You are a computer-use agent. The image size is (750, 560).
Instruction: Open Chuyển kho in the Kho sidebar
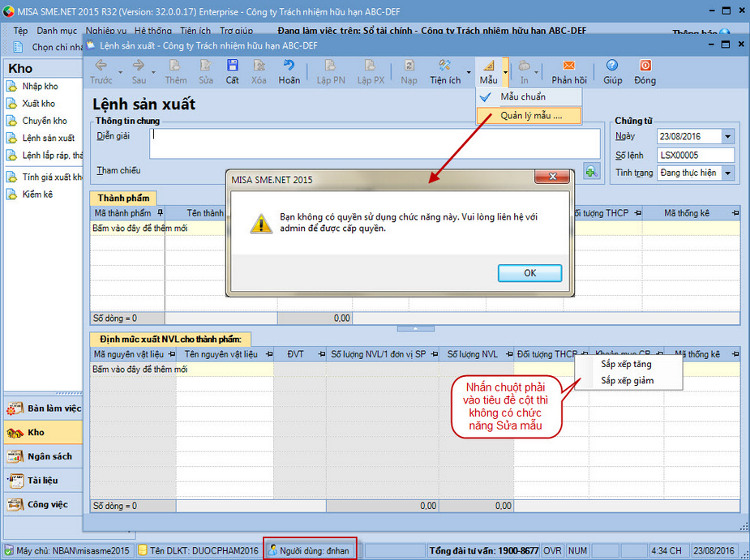coord(45,121)
